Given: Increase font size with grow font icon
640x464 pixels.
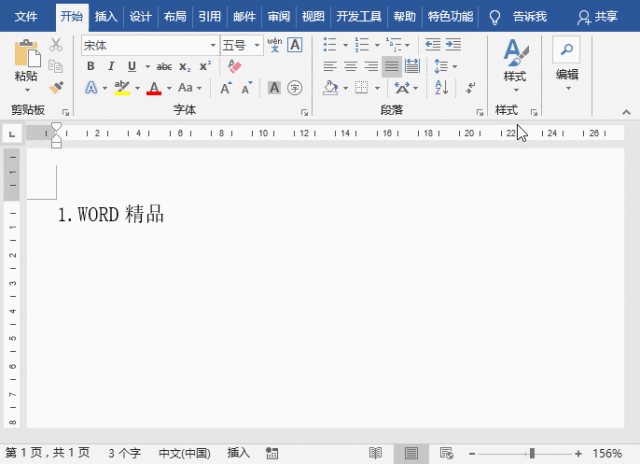Looking at the screenshot, I should pyautogui.click(x=226, y=88).
